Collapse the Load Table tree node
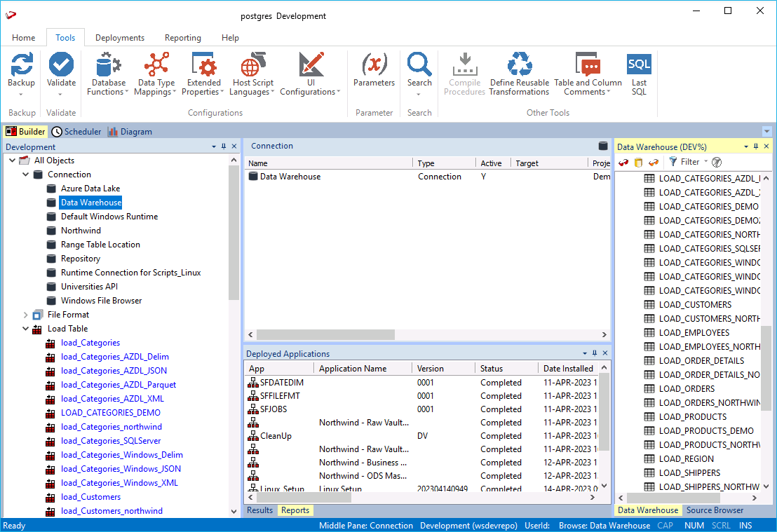 26,329
